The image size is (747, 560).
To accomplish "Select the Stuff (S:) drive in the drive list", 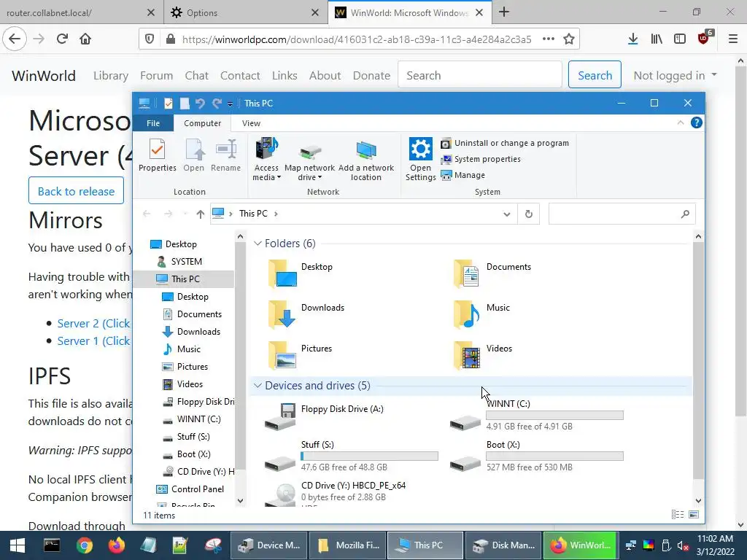I will click(351, 456).
